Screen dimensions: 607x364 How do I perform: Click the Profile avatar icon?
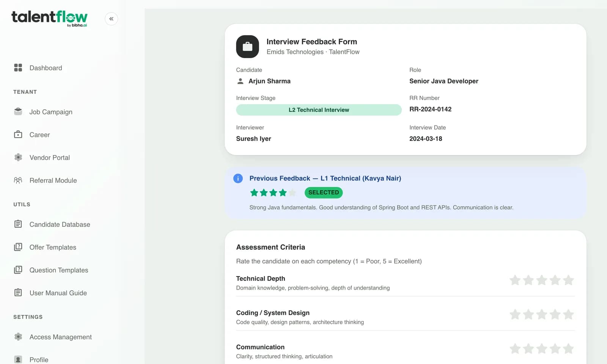[18, 359]
